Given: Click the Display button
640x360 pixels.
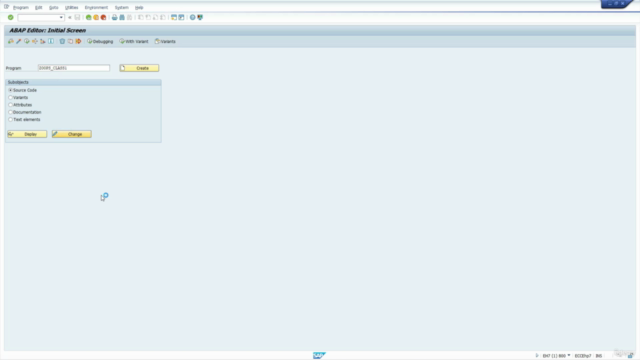Looking at the screenshot, I should coord(27,134).
